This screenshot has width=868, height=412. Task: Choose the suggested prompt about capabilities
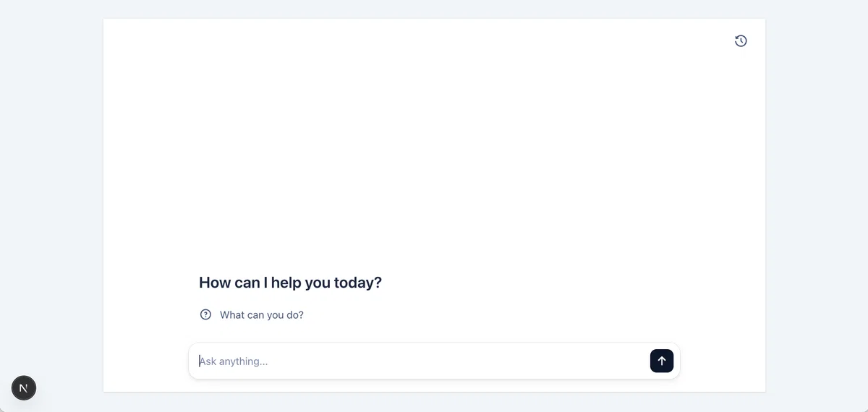[252, 314]
